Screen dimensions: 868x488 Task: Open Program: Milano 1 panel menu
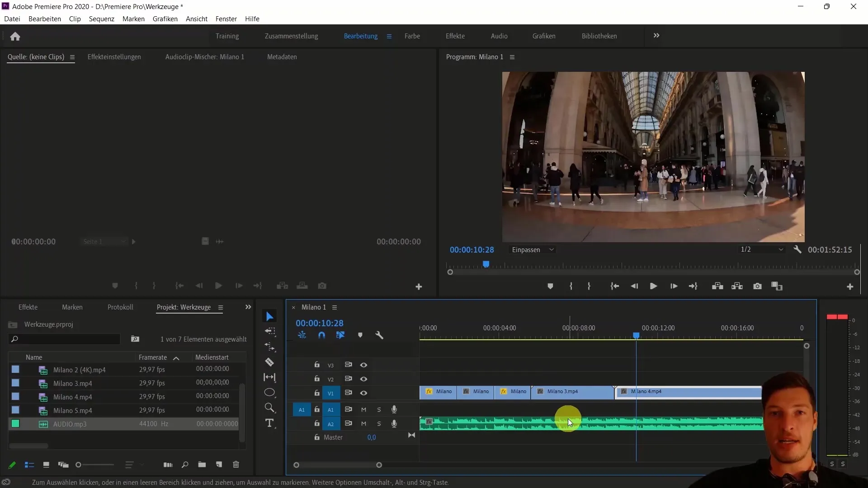[x=512, y=57]
